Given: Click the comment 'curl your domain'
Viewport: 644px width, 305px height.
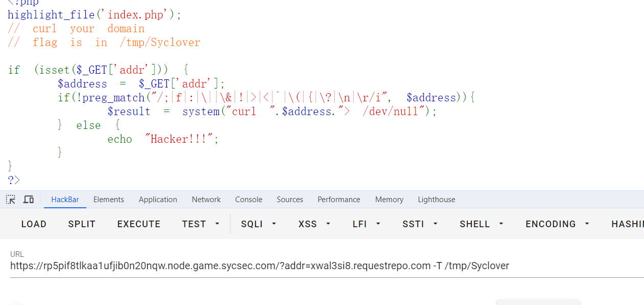Looking at the screenshot, I should [76, 29].
